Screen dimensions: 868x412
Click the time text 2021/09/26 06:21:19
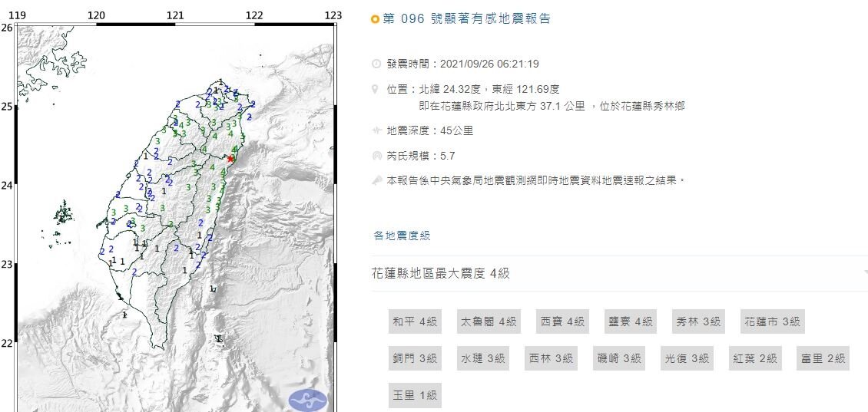point(489,64)
